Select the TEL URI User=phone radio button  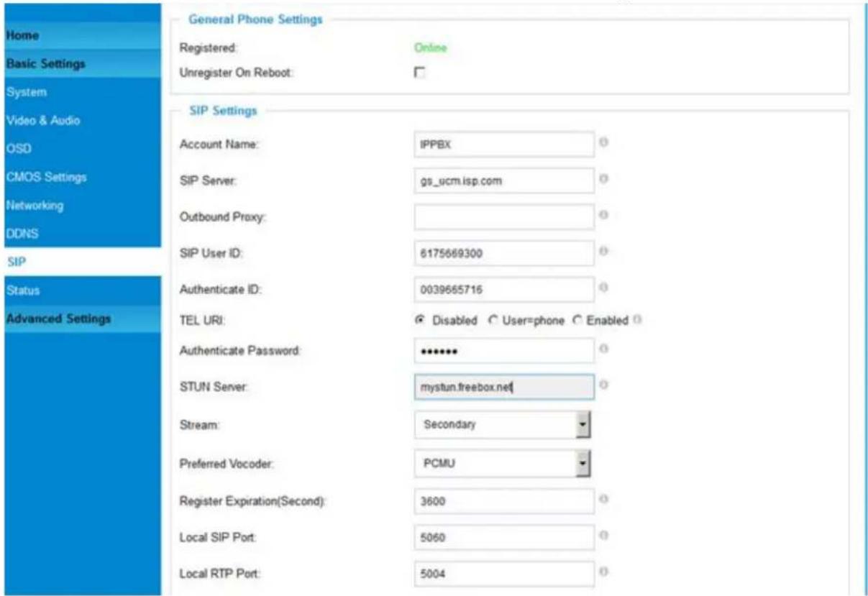coord(493,320)
